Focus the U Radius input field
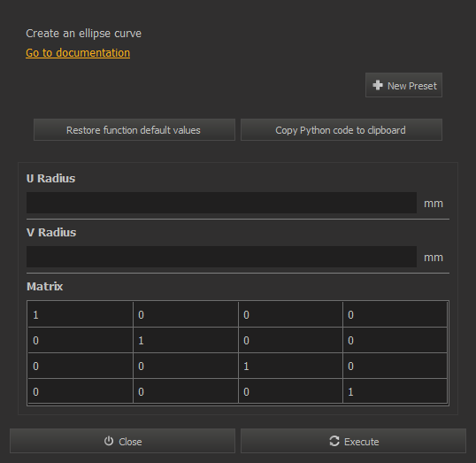Screen dimensions: 476x463 pos(221,203)
